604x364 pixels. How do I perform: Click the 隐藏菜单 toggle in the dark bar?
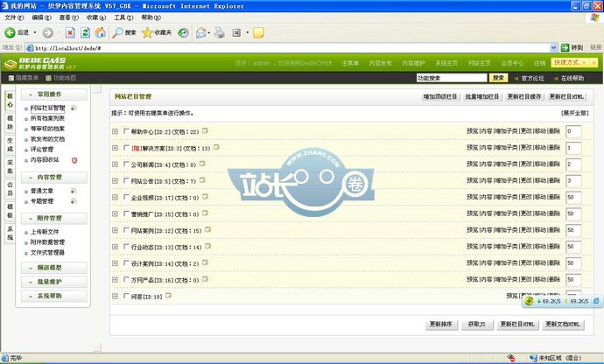24,78
